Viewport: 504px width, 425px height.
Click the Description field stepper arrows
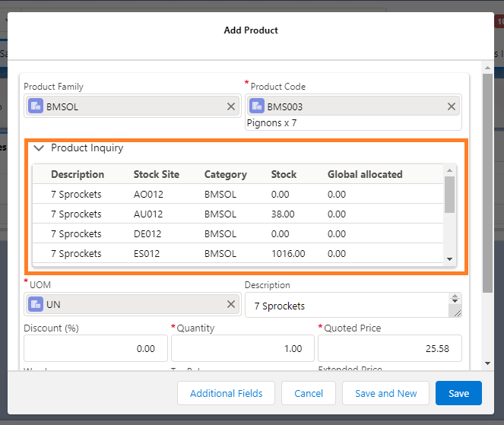tap(455, 299)
